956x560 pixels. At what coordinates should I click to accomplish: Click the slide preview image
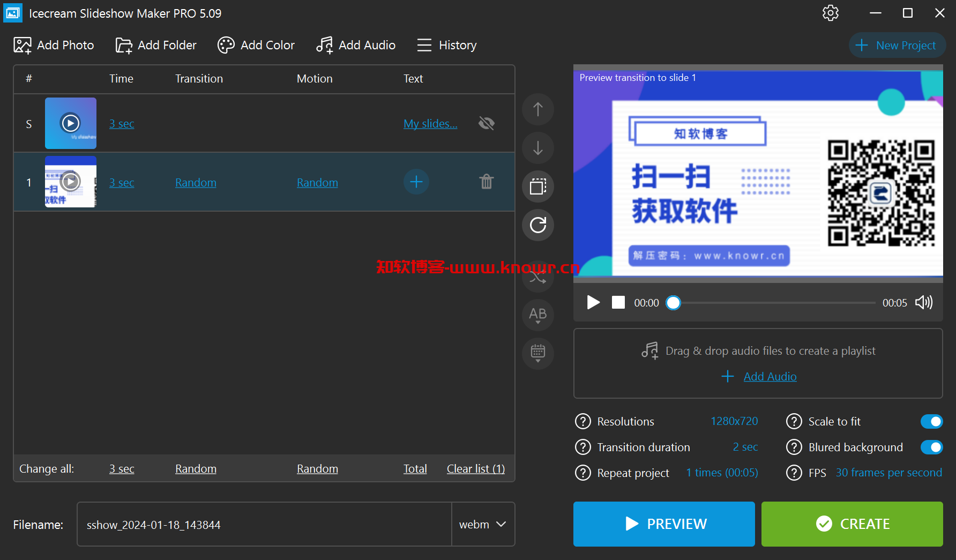pyautogui.click(x=758, y=174)
